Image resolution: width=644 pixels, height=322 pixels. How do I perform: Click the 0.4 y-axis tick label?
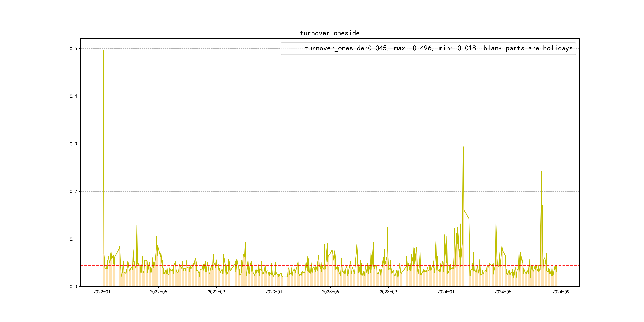point(73,96)
